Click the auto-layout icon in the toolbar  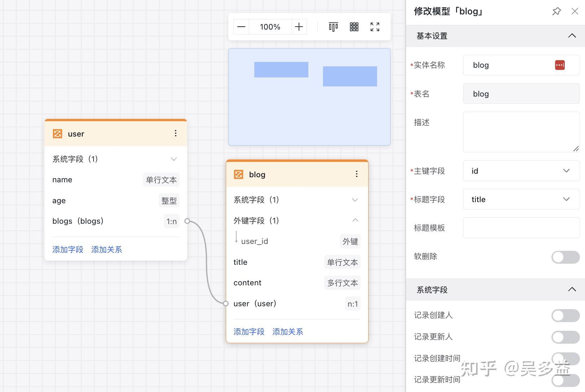click(333, 27)
